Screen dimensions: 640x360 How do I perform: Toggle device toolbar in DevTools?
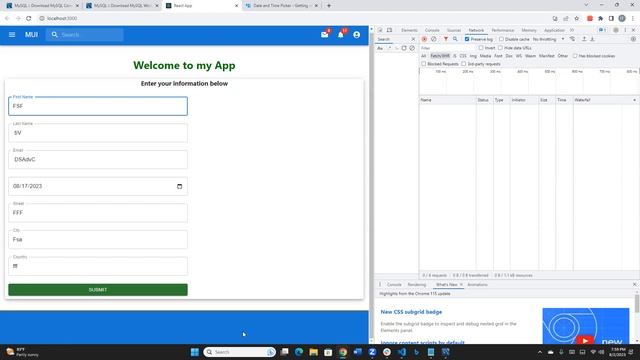point(389,30)
